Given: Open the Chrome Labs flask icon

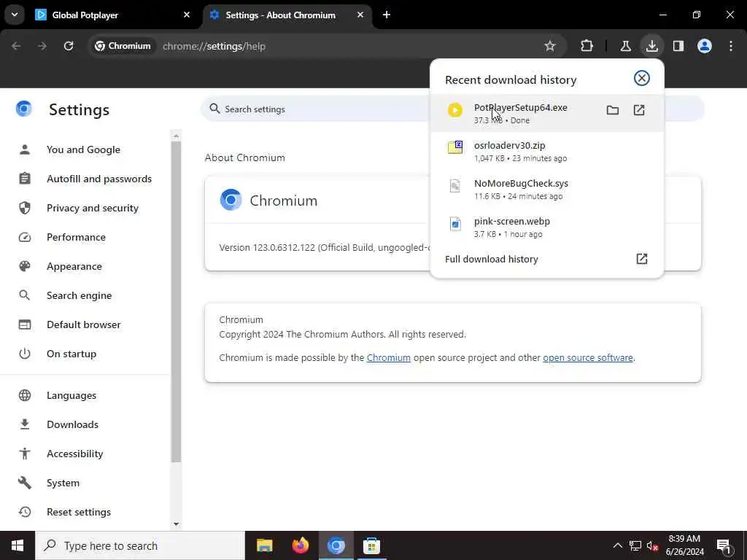Looking at the screenshot, I should click(625, 46).
